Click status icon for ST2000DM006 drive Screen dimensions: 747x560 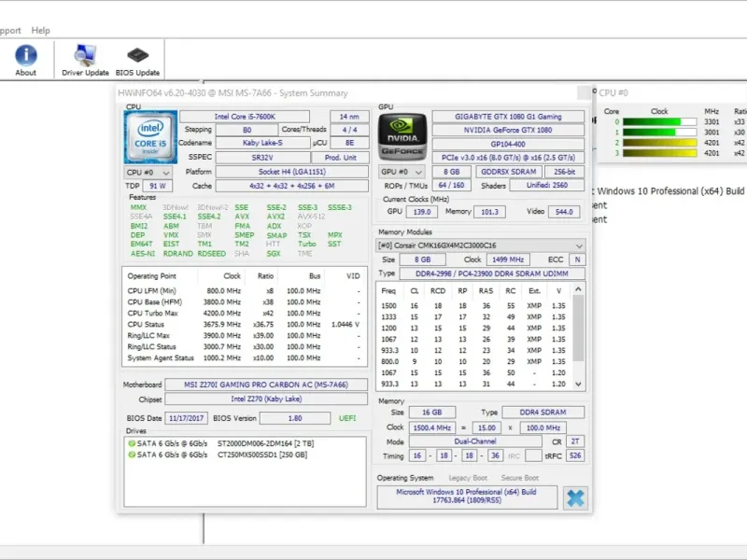pyautogui.click(x=132, y=443)
